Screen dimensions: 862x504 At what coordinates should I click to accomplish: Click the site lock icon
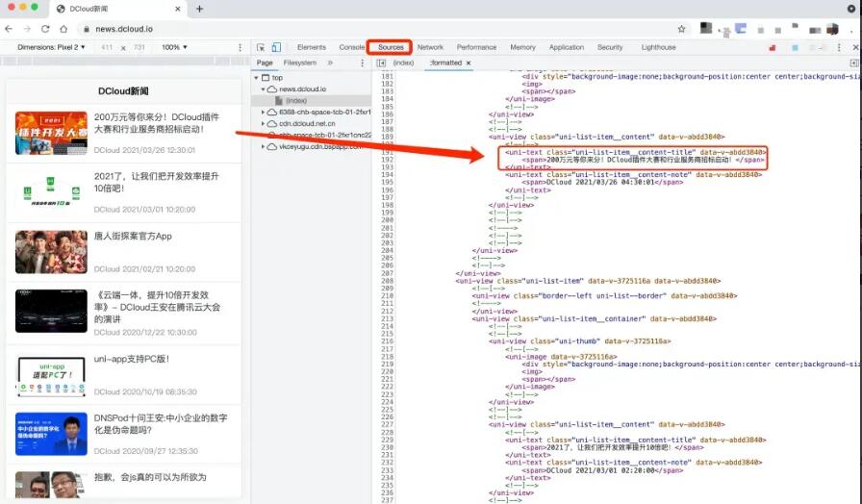tap(87, 29)
